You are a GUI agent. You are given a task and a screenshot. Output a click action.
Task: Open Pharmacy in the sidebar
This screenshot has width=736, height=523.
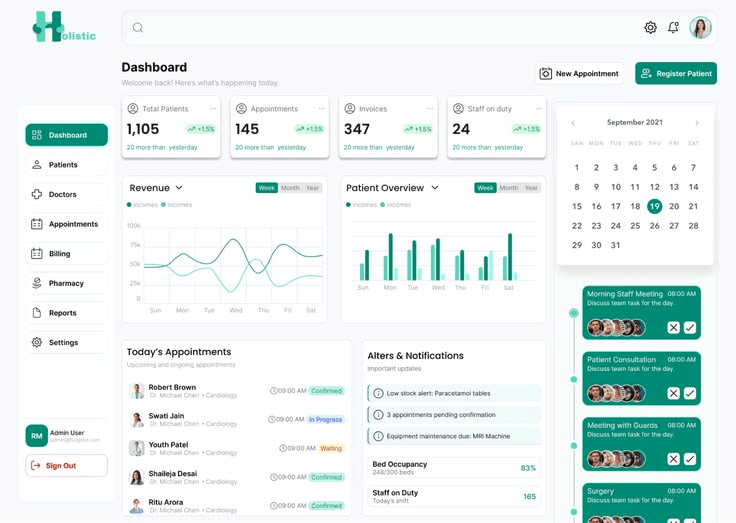pyautogui.click(x=66, y=283)
